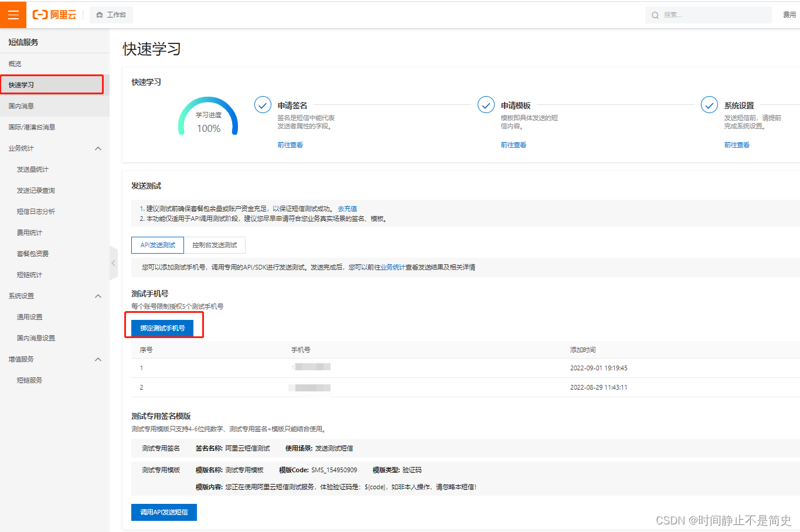Open the 费用 menu in header

click(789, 15)
